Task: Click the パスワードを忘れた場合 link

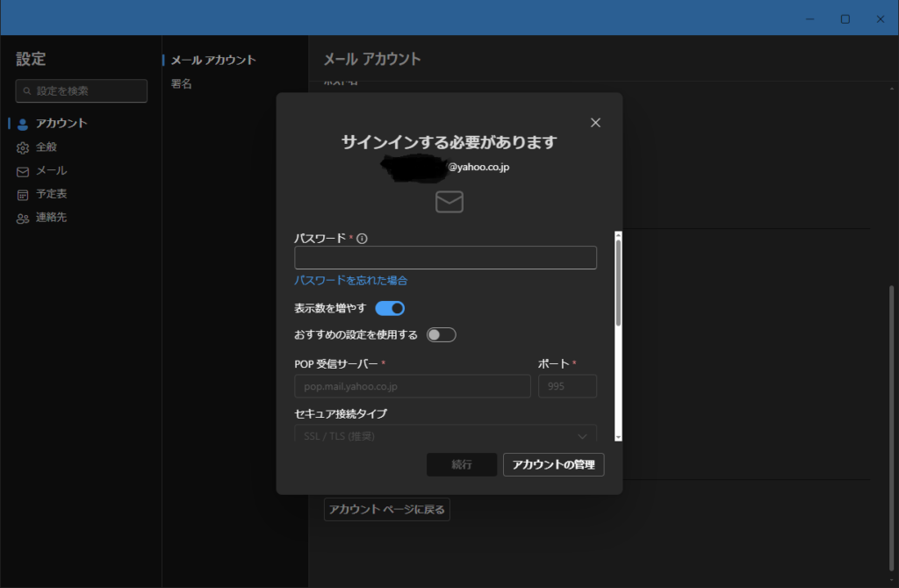Action: [x=350, y=281]
